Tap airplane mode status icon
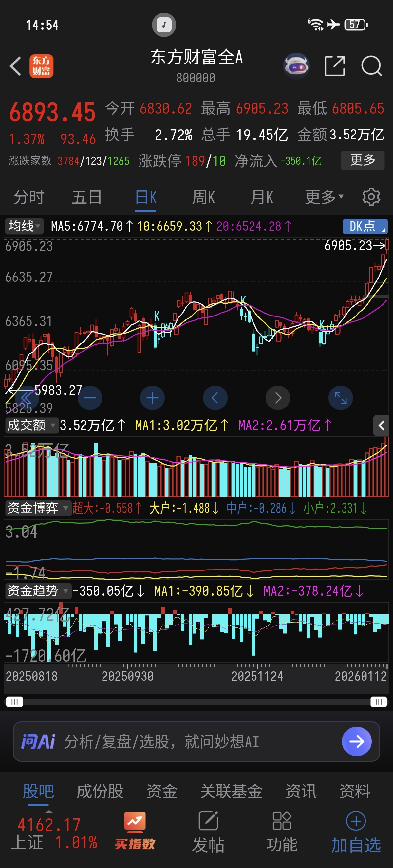 pos(334,24)
